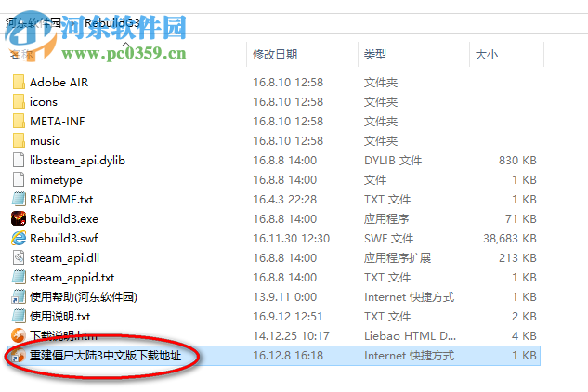The height and width of the screenshot is (392, 588).
Task: Click the SWF 文件 type cell
Action: [x=389, y=238]
